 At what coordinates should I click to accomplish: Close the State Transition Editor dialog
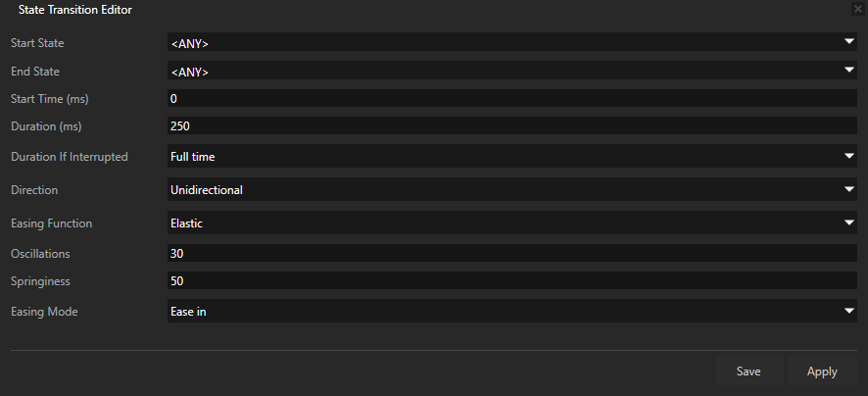tap(858, 9)
